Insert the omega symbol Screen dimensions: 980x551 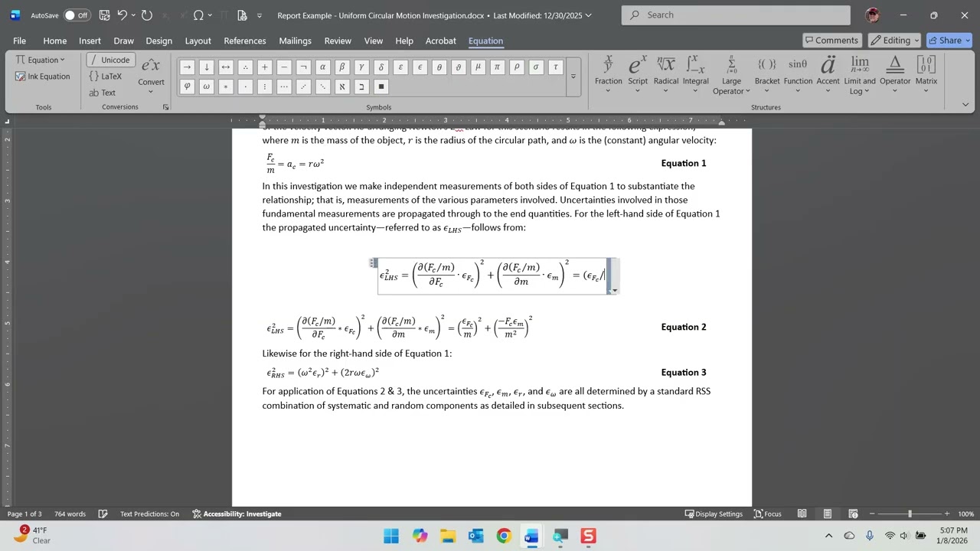click(207, 86)
